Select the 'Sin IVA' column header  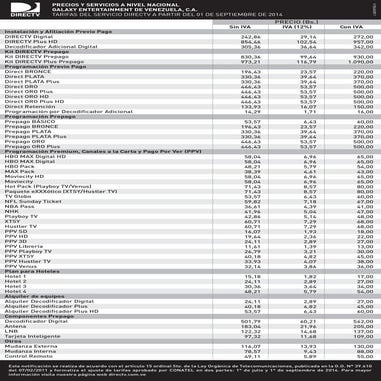click(240, 27)
